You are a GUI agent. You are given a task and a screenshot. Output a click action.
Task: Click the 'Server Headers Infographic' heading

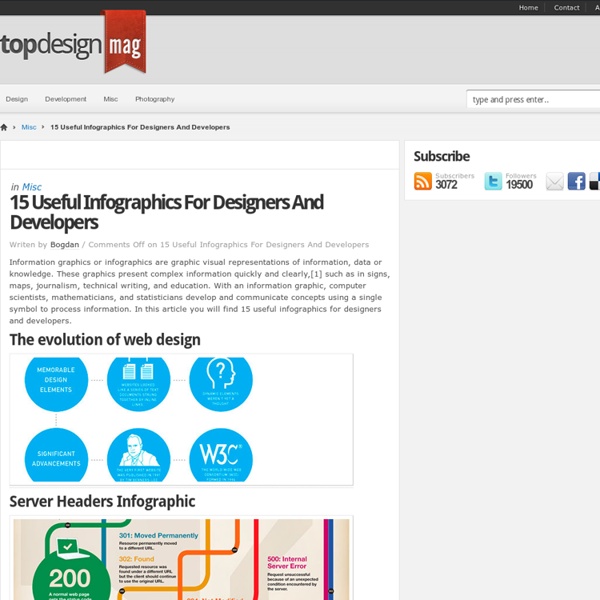pyautogui.click(x=102, y=502)
